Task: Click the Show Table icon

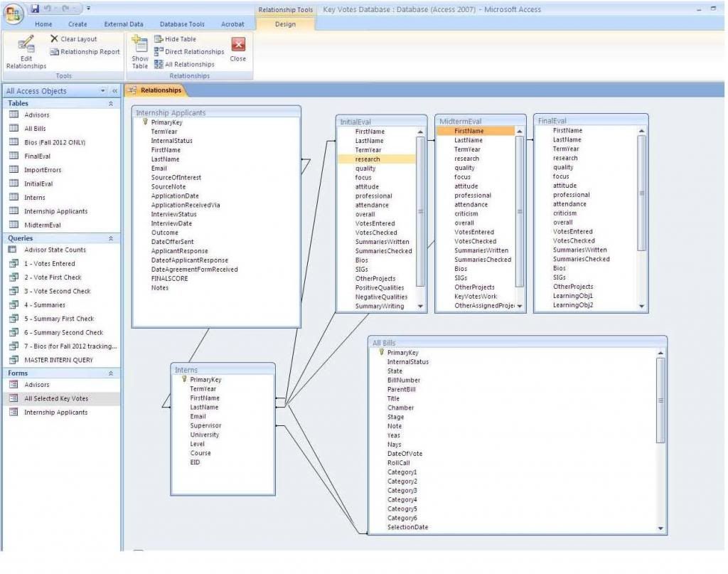Action: pyautogui.click(x=140, y=47)
